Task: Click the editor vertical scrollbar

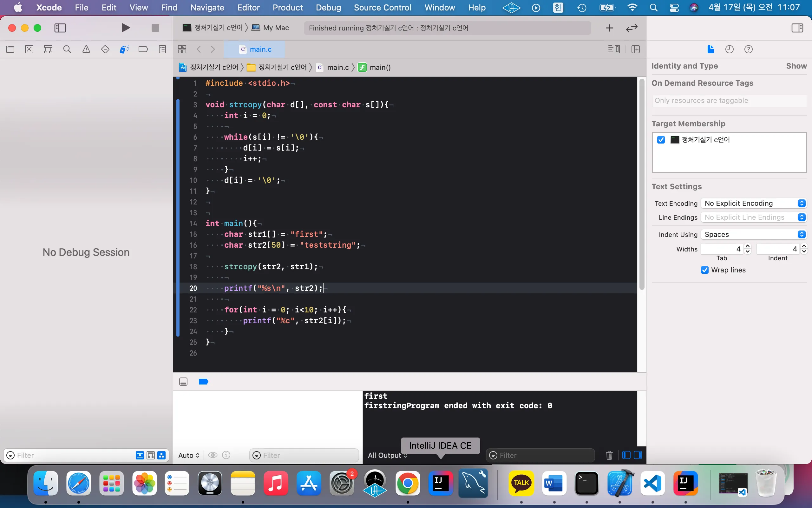Action: tap(642, 184)
